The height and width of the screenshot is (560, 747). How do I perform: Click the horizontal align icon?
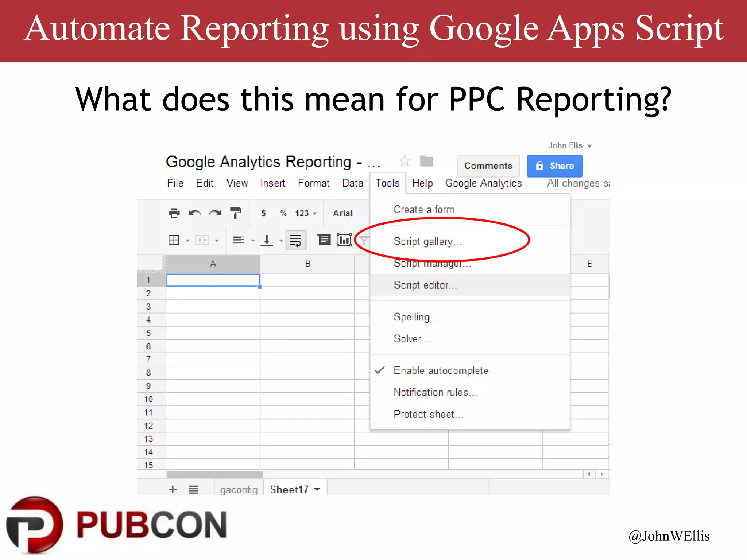pos(239,240)
